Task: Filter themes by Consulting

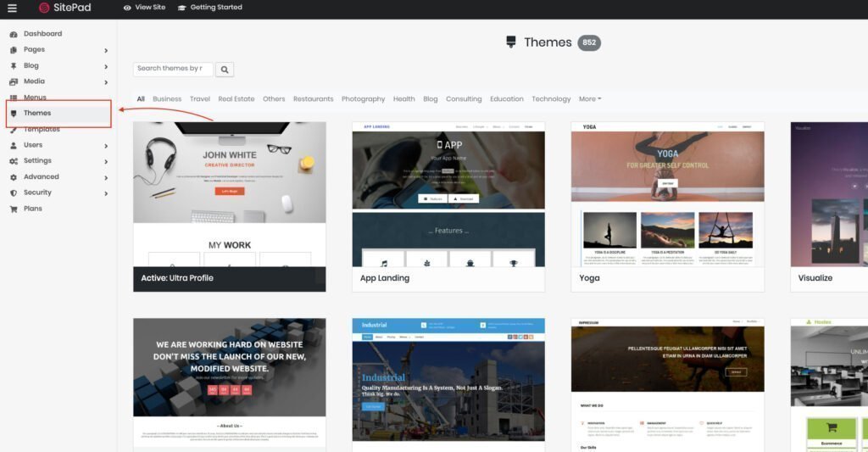Action: [x=464, y=98]
